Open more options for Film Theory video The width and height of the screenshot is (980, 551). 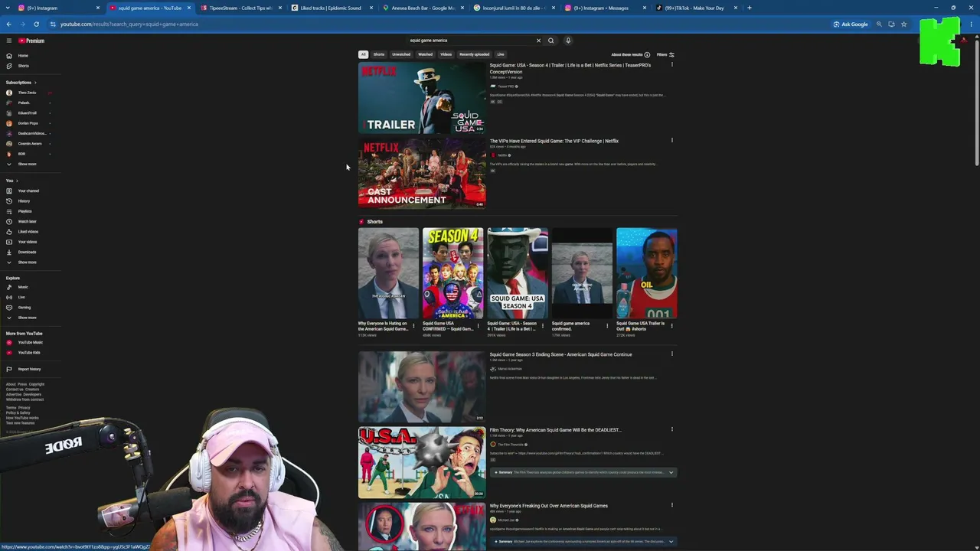pyautogui.click(x=672, y=429)
